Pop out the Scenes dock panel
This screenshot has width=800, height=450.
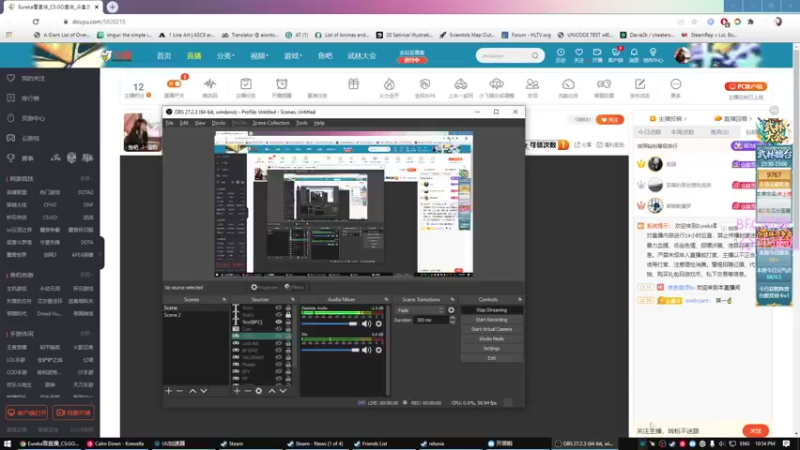[224, 299]
